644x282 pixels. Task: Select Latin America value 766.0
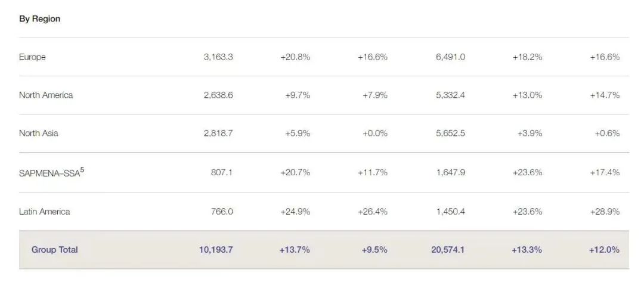(x=222, y=212)
